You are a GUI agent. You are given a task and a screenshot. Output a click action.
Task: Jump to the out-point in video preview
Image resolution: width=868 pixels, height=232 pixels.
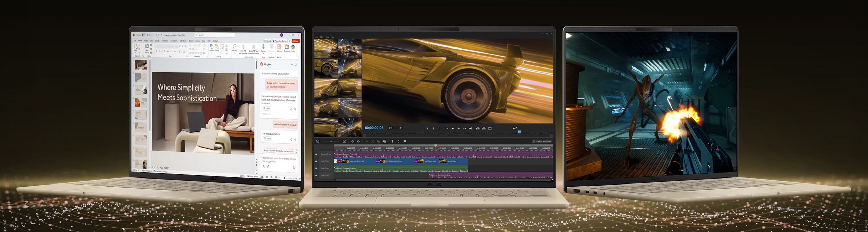471,128
